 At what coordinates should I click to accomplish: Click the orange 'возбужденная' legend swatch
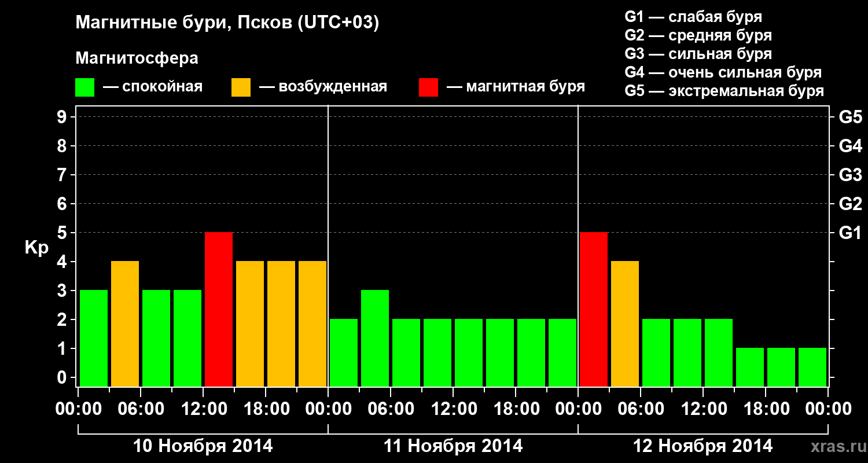point(241,87)
